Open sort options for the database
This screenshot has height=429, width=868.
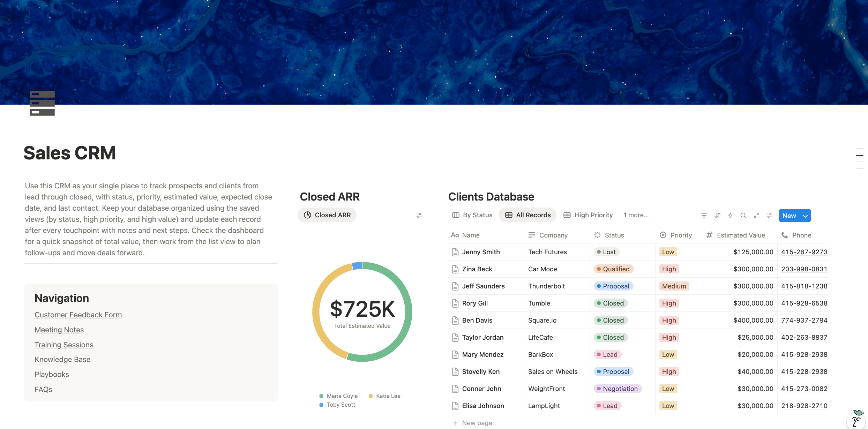click(717, 215)
